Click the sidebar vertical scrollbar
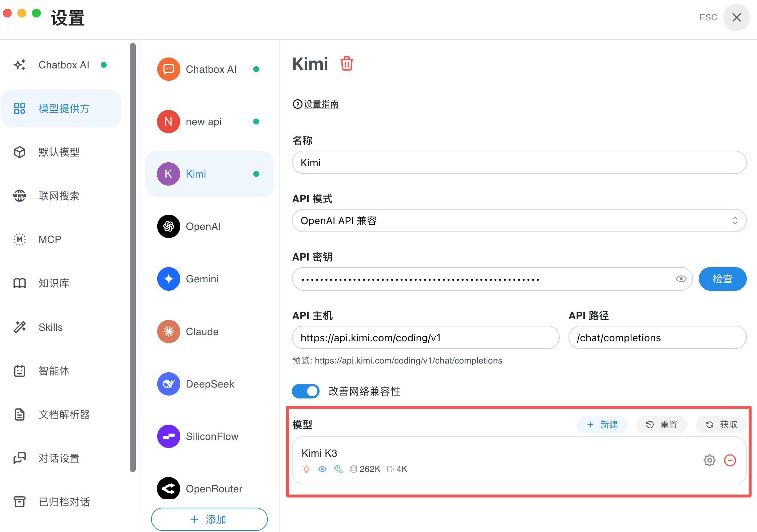Screen dimensions: 757x532 [133, 257]
